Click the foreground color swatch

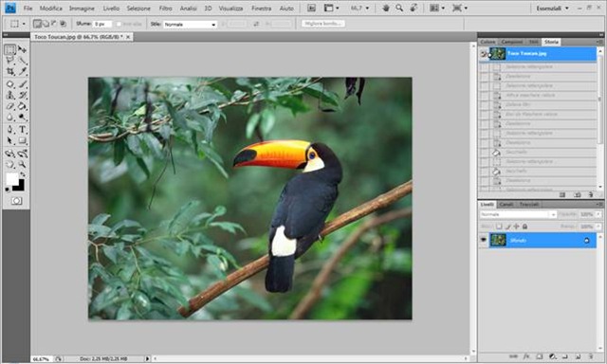(x=11, y=179)
